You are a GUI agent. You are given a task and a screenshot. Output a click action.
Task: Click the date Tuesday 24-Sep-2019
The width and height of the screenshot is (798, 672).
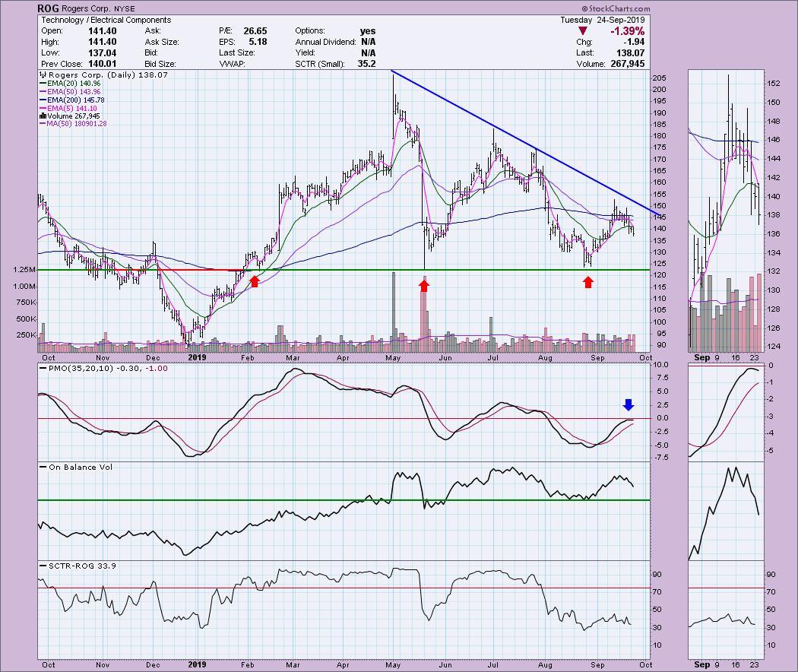[x=603, y=20]
